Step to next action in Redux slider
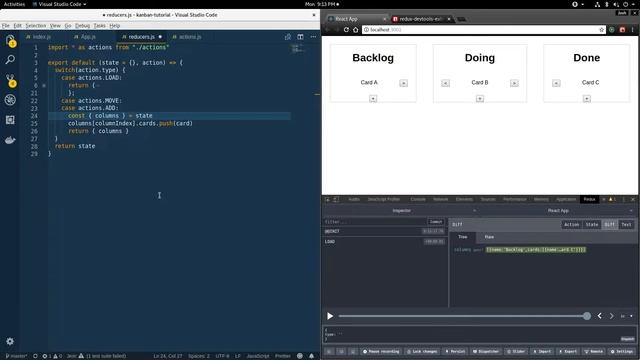 [611, 316]
